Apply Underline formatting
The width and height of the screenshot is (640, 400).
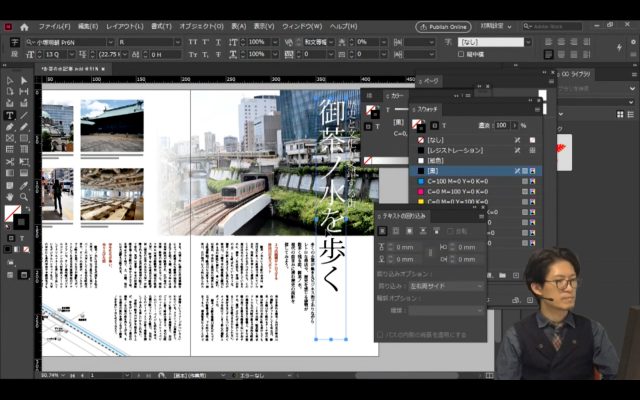(x=218, y=42)
